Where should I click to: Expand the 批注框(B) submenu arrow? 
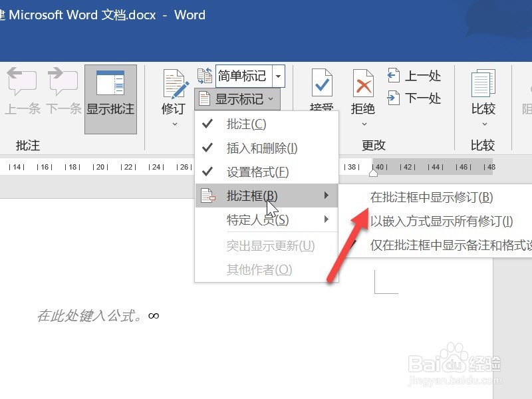(x=326, y=196)
